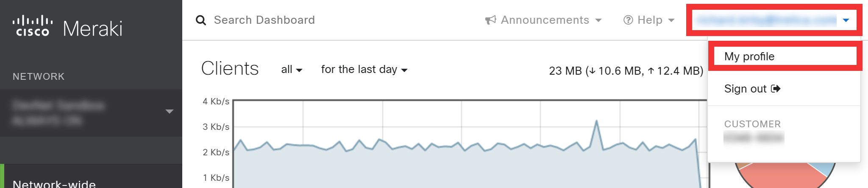Viewport: 868px width, 188px height.
Task: Click the usage spike on the graph
Action: point(596,134)
